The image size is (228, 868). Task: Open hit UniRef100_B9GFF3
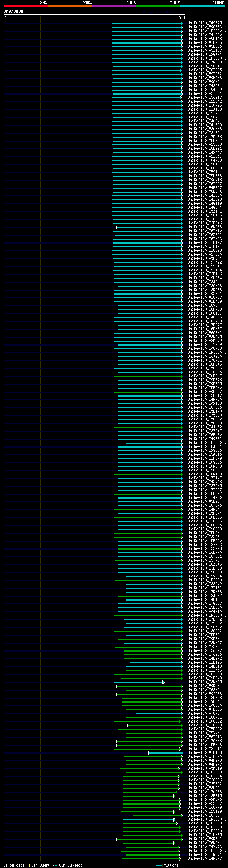click(x=204, y=27)
